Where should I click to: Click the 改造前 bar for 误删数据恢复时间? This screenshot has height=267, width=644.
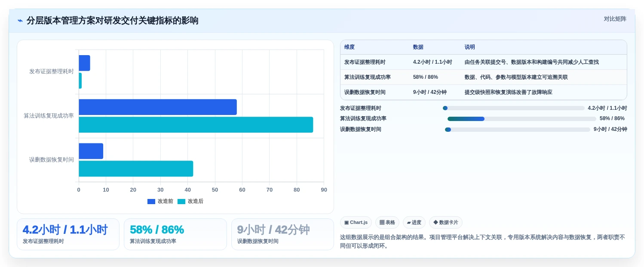coord(91,151)
